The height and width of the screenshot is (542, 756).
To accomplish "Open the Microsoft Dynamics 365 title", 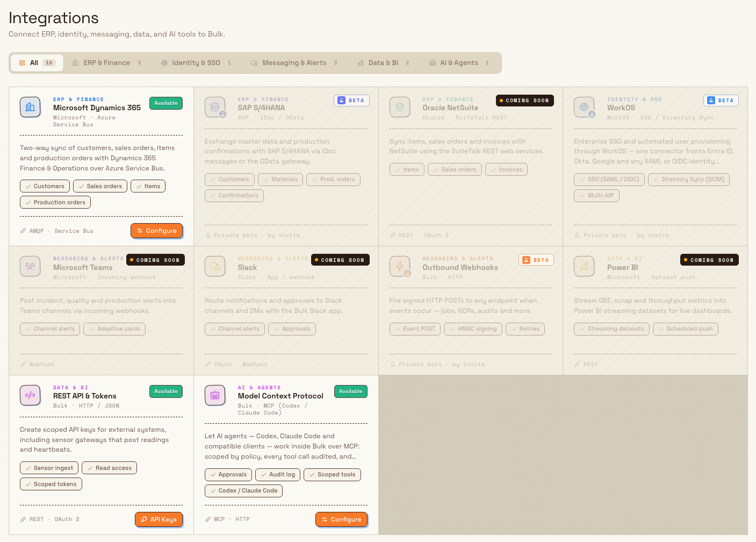I will (x=97, y=108).
